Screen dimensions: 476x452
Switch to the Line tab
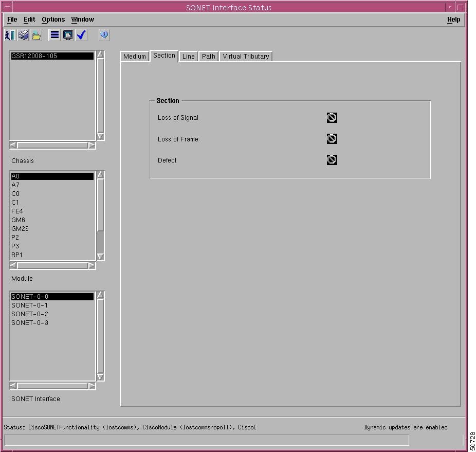point(188,57)
